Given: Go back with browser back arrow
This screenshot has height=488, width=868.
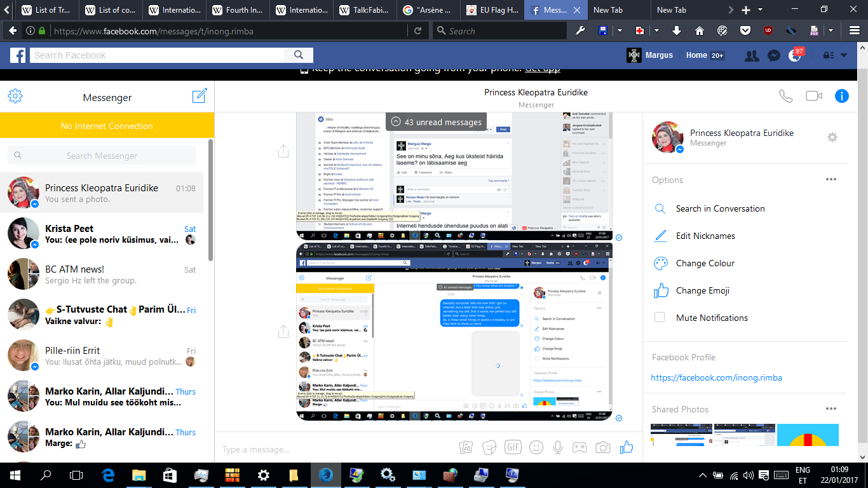Looking at the screenshot, I should (12, 30).
